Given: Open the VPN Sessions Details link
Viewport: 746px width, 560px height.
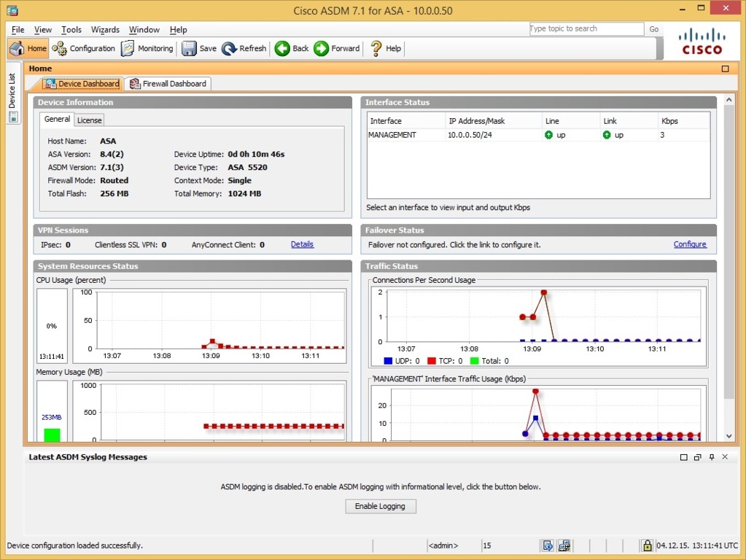Looking at the screenshot, I should (302, 244).
